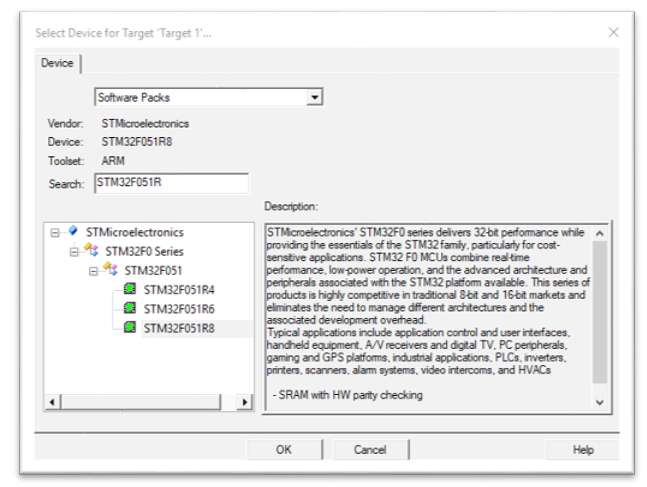This screenshot has width=647, height=487.
Task: Confirm selection with OK button
Action: point(284,449)
